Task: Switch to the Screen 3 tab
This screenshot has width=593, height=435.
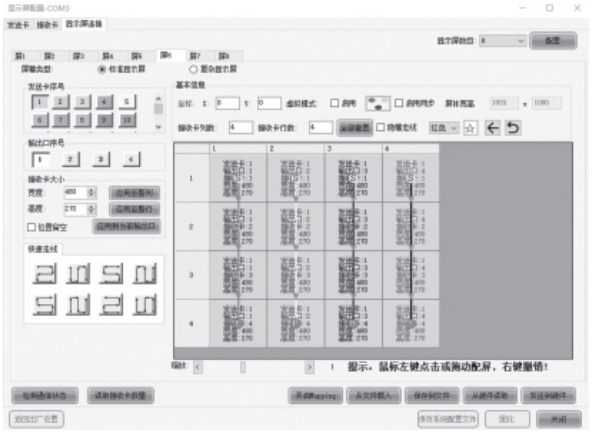Action: coord(79,56)
